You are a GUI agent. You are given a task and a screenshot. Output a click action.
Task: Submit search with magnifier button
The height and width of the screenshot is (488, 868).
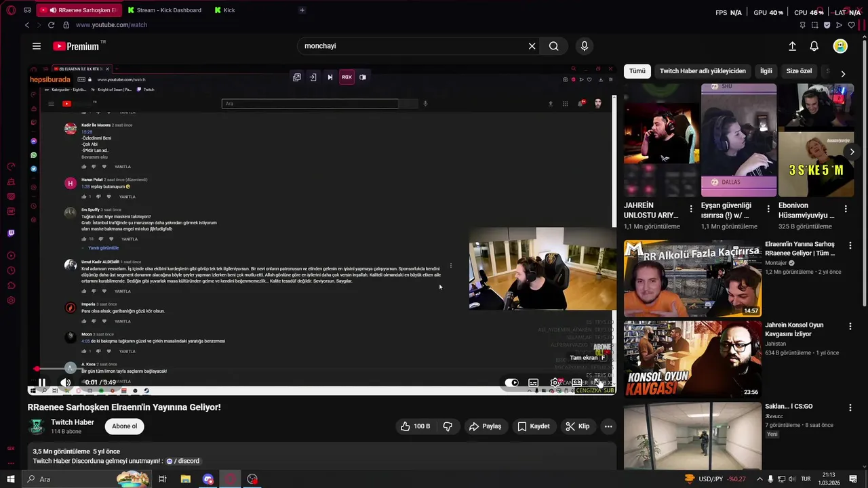[x=554, y=46]
